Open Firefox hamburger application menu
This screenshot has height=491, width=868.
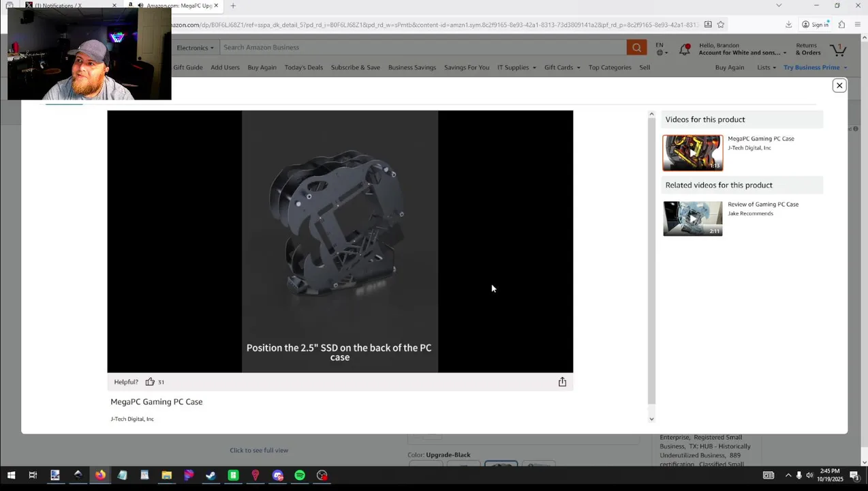(858, 25)
